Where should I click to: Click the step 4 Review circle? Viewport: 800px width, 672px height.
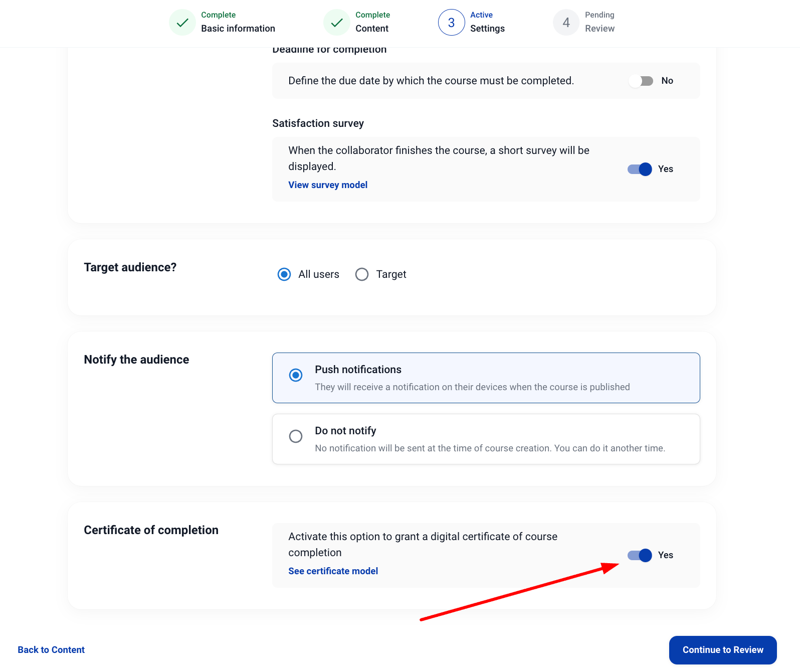click(566, 23)
